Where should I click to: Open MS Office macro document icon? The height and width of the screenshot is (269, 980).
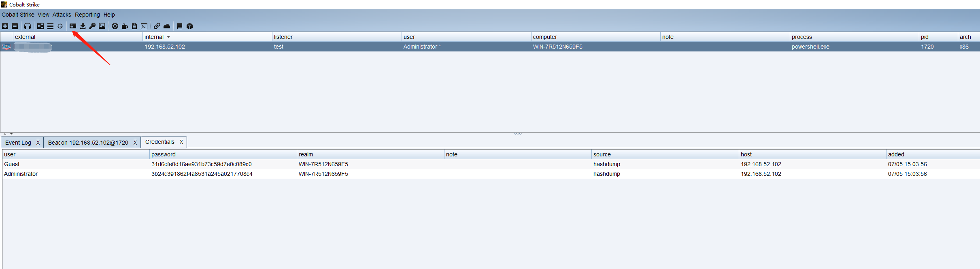tap(134, 26)
